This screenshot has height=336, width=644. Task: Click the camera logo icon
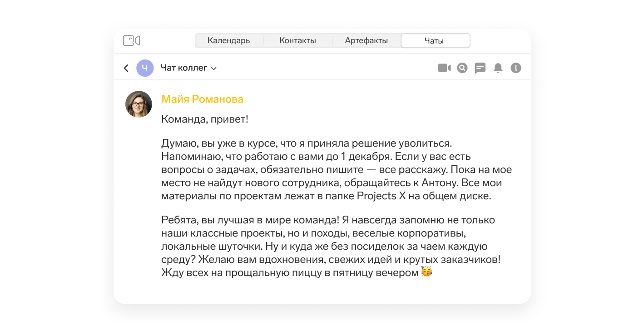click(x=131, y=40)
